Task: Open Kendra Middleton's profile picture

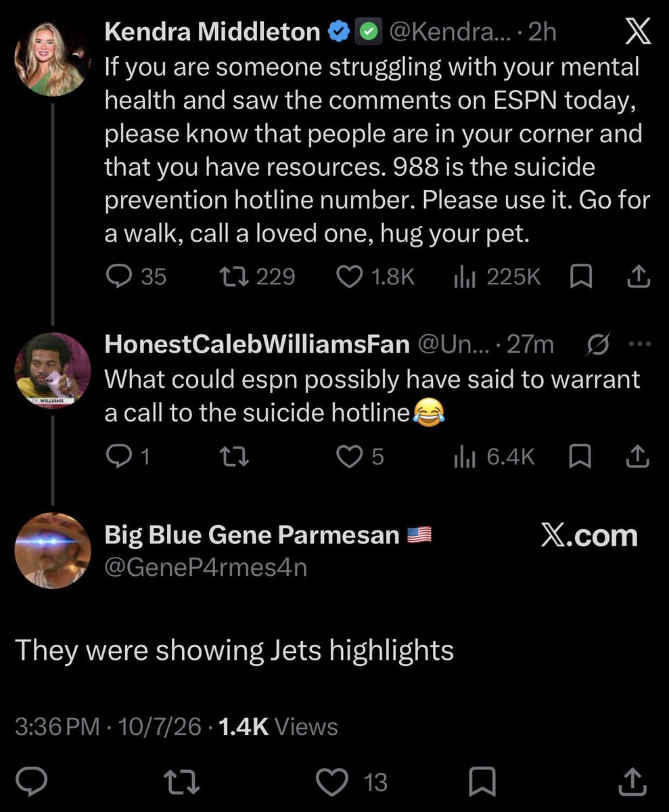Action: pyautogui.click(x=53, y=59)
